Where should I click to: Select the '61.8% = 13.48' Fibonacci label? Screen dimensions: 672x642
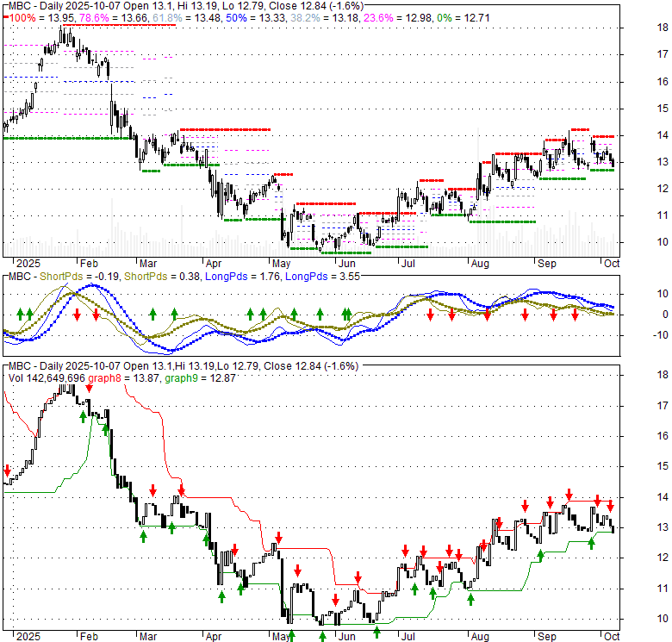pyautogui.click(x=186, y=18)
